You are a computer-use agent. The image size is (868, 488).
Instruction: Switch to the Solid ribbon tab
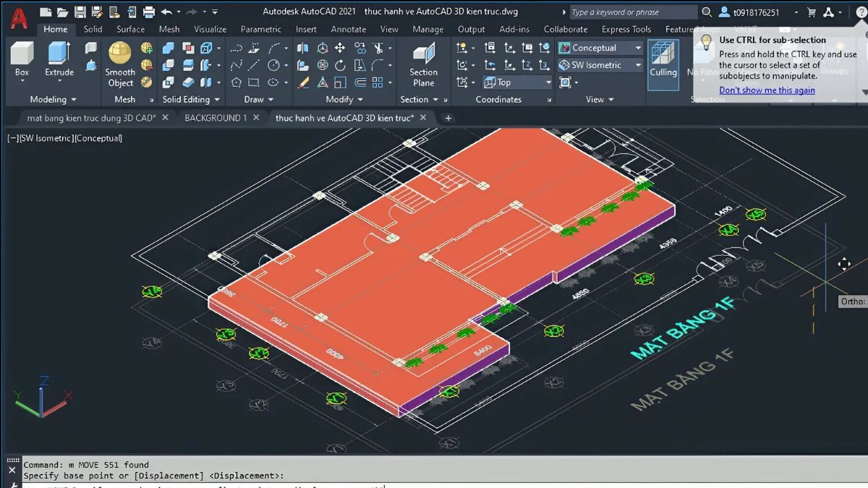pyautogui.click(x=93, y=30)
